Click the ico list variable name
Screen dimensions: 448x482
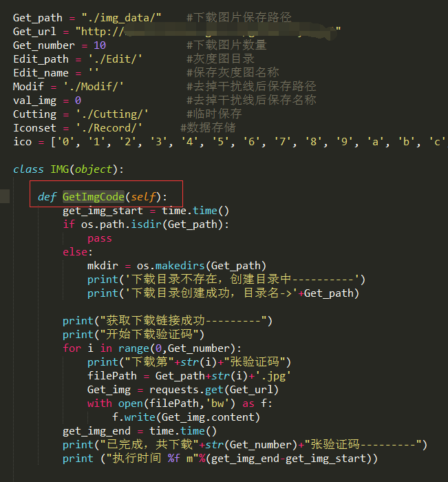[23, 142]
